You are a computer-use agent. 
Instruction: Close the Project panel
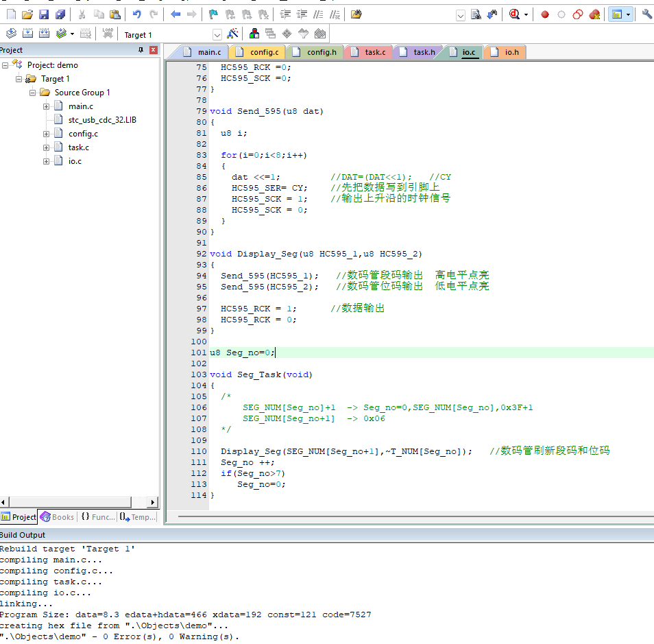(154, 50)
